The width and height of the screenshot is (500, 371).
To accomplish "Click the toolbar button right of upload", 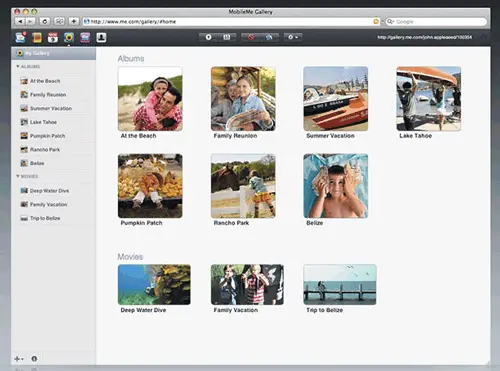I will 227,37.
